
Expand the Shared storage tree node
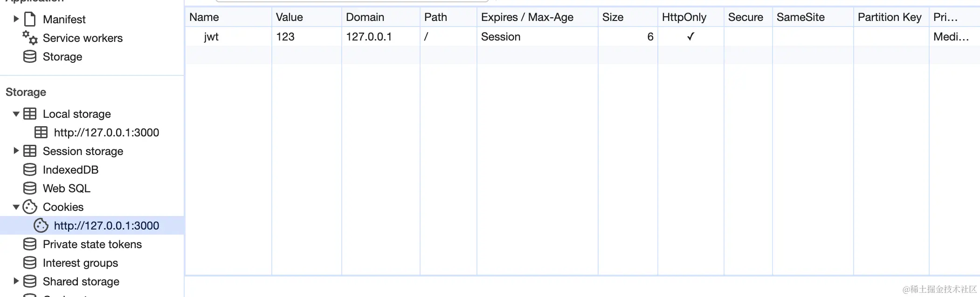(16, 281)
